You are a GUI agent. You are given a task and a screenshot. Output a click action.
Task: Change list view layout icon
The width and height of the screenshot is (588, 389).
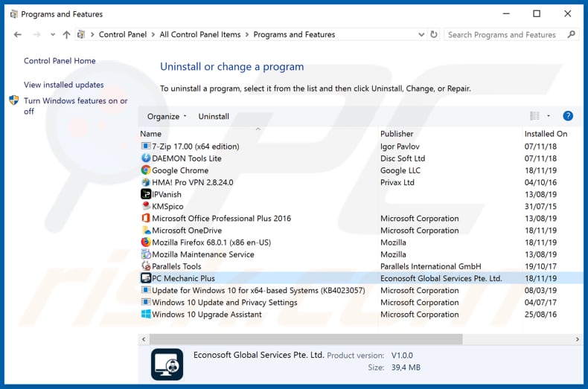click(x=534, y=116)
